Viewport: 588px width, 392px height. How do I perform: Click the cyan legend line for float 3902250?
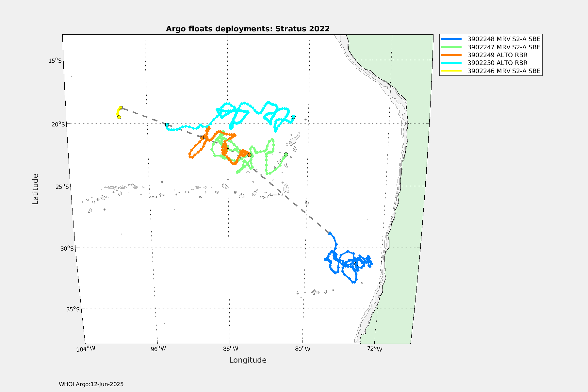[x=451, y=63]
